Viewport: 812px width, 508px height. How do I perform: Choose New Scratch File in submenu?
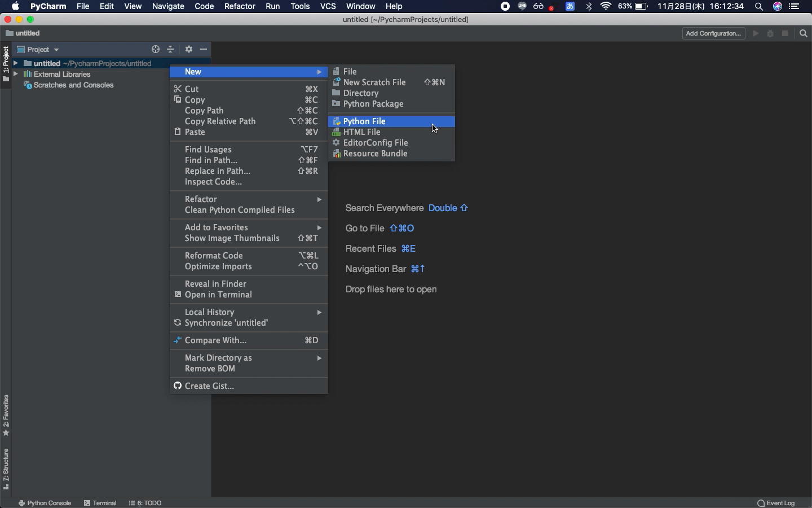point(391,82)
